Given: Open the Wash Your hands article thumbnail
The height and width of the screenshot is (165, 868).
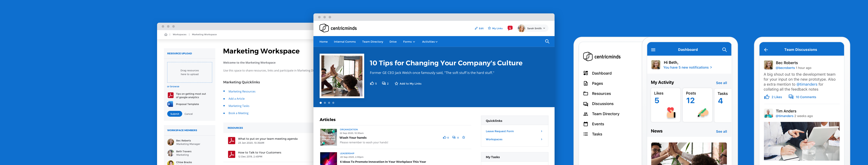Looking at the screenshot, I should click(x=328, y=137).
